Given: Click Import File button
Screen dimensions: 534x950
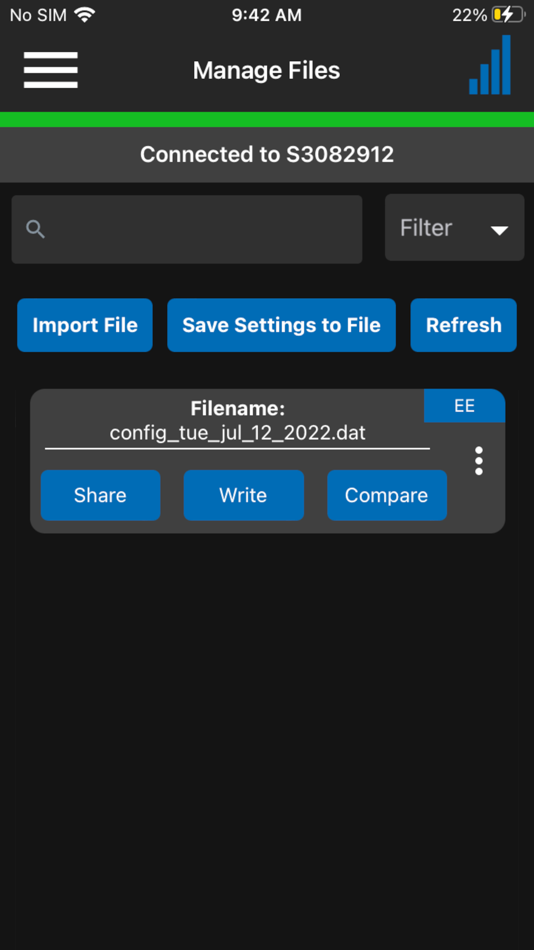Looking at the screenshot, I should click(x=85, y=325).
